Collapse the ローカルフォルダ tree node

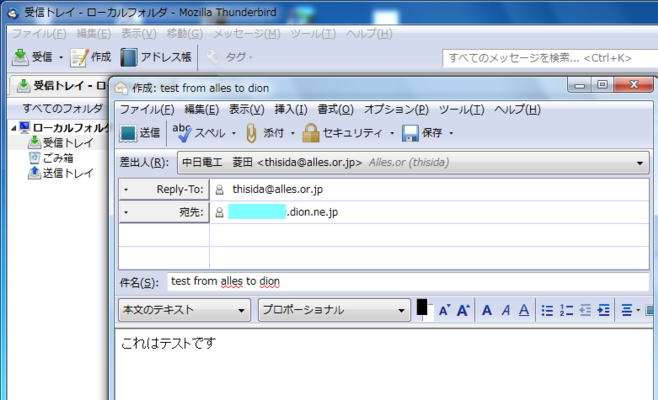(13, 128)
